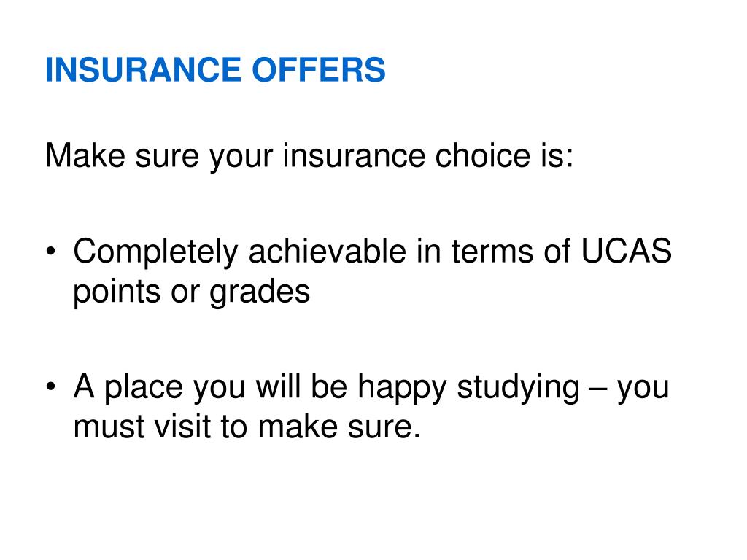Click the word Completely in first bullet
Screen dimensions: 747x560
point(155,252)
